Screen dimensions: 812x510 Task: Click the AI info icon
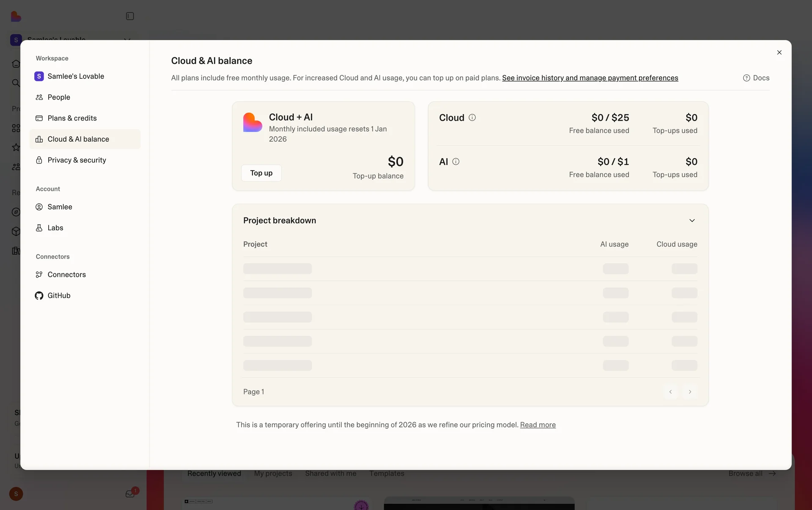(x=455, y=162)
